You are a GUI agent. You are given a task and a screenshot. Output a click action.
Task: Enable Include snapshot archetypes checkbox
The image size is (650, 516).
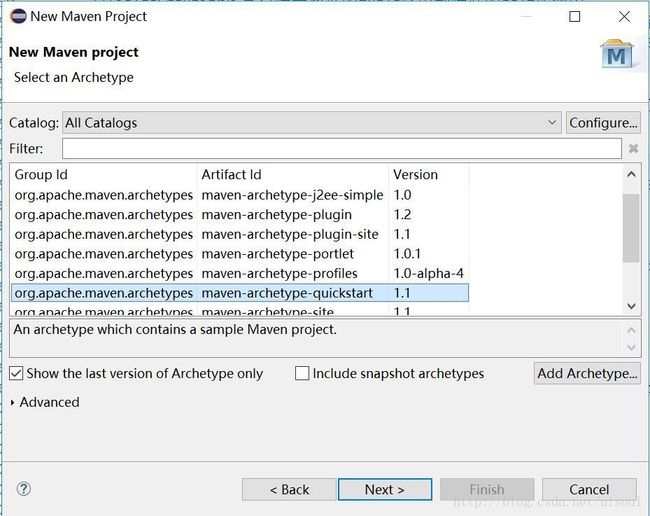tap(302, 373)
